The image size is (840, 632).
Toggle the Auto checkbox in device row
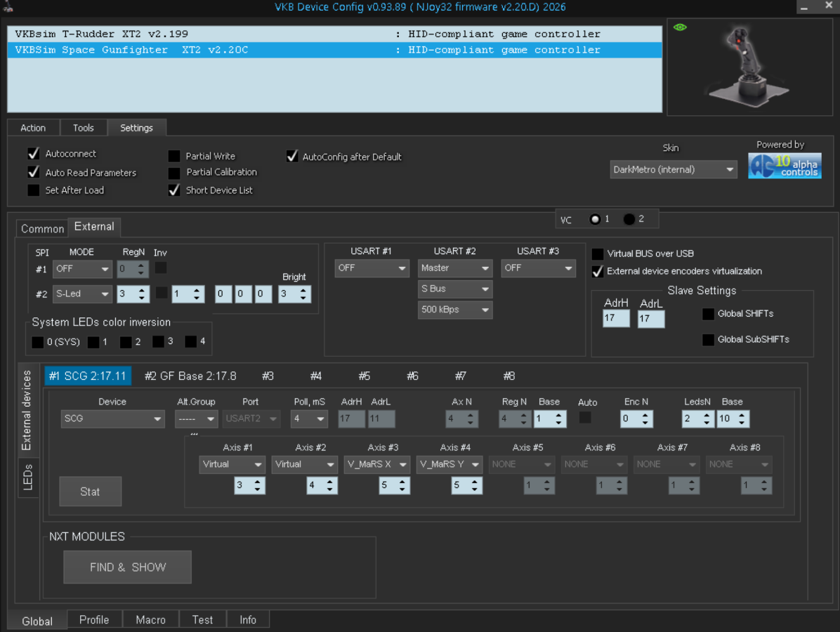pyautogui.click(x=585, y=417)
